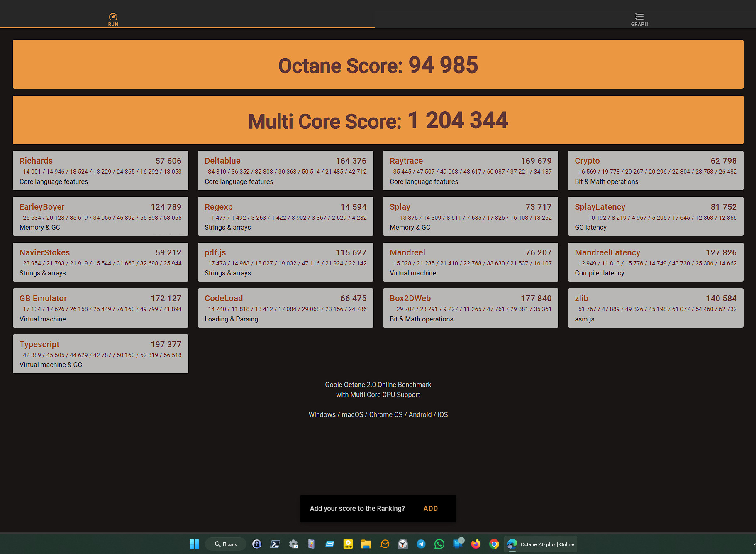Click the Typescript score 197 377
This screenshot has width=756, height=554.
166,344
